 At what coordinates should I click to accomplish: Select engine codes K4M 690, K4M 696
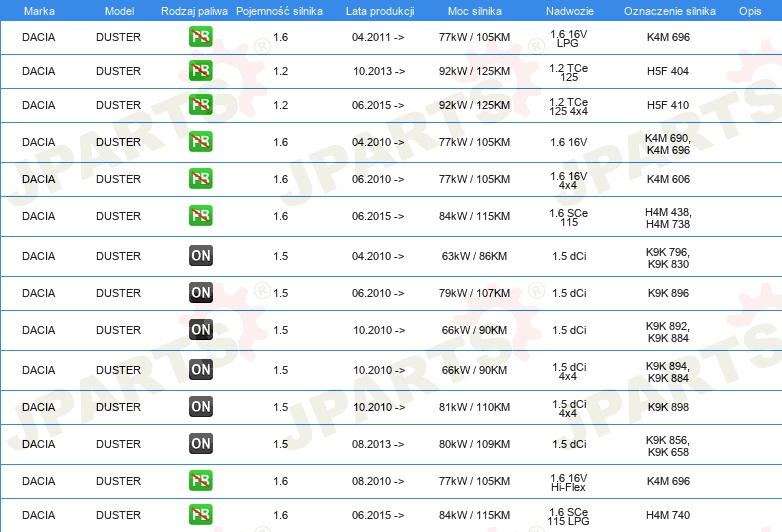coord(668,144)
